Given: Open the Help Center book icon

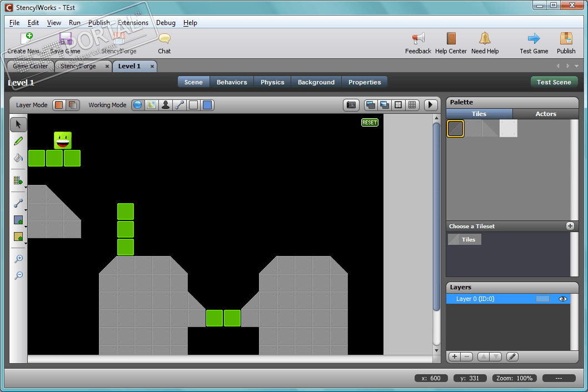Looking at the screenshot, I should [451, 38].
